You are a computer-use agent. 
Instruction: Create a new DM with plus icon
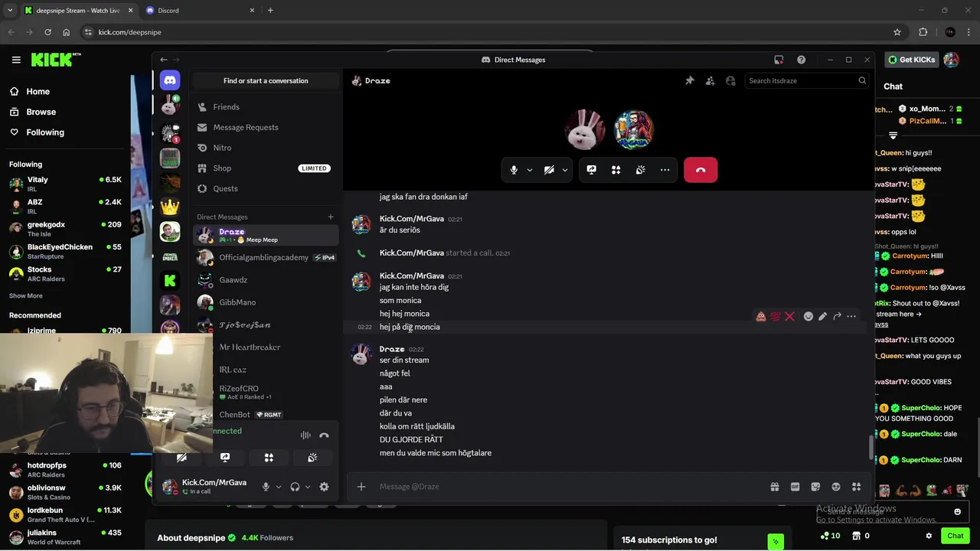click(x=331, y=217)
